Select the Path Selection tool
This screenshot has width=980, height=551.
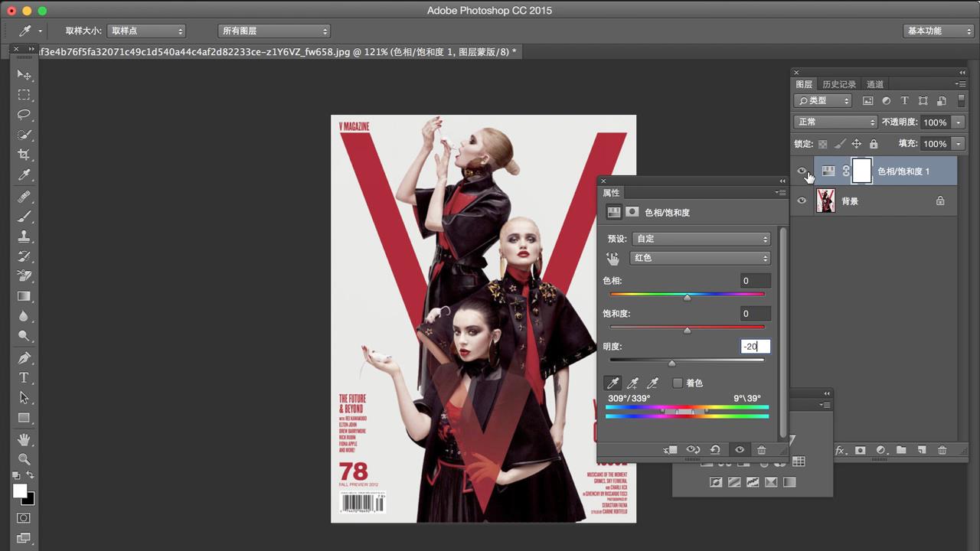[x=24, y=398]
